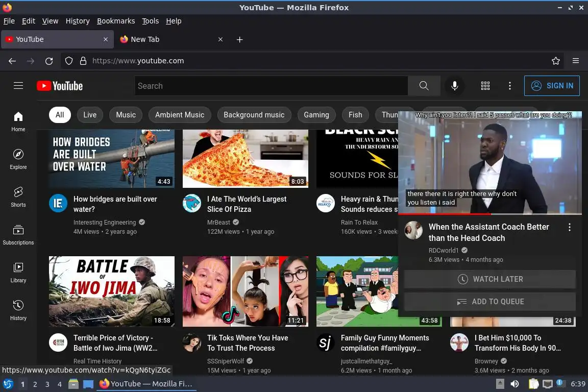
Task: Click Firefox back arrow
Action: click(x=12, y=61)
